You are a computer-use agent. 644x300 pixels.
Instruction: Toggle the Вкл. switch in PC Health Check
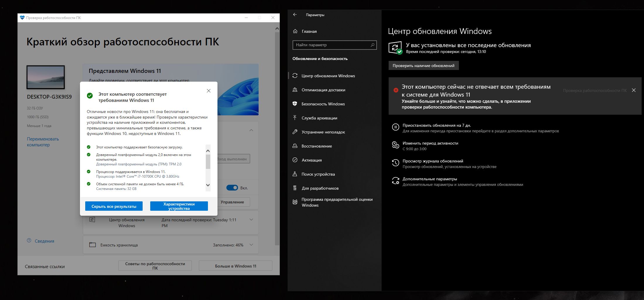(x=232, y=188)
